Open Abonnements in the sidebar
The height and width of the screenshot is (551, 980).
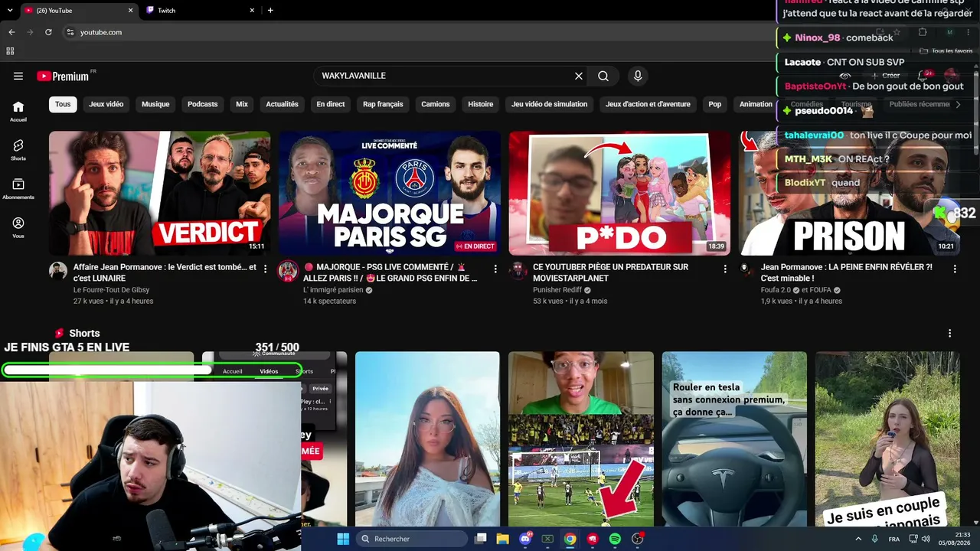pos(18,189)
